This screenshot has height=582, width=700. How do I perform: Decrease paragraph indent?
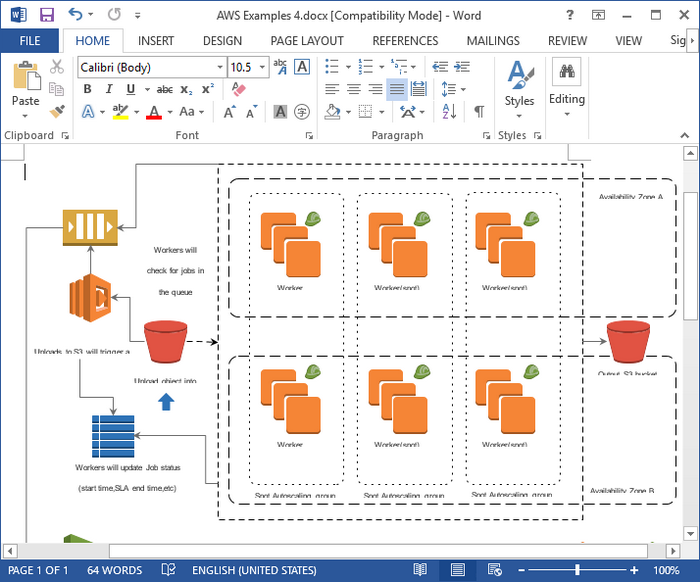440,67
